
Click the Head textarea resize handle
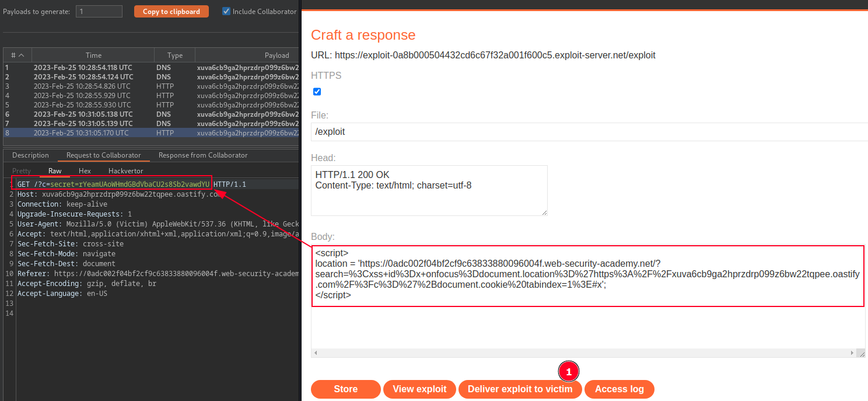pos(544,212)
